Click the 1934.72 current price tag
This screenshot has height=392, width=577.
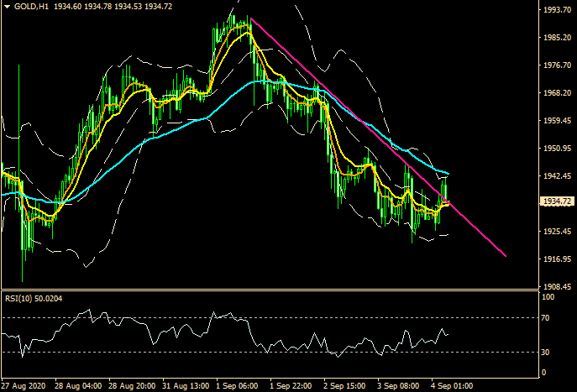(557, 202)
